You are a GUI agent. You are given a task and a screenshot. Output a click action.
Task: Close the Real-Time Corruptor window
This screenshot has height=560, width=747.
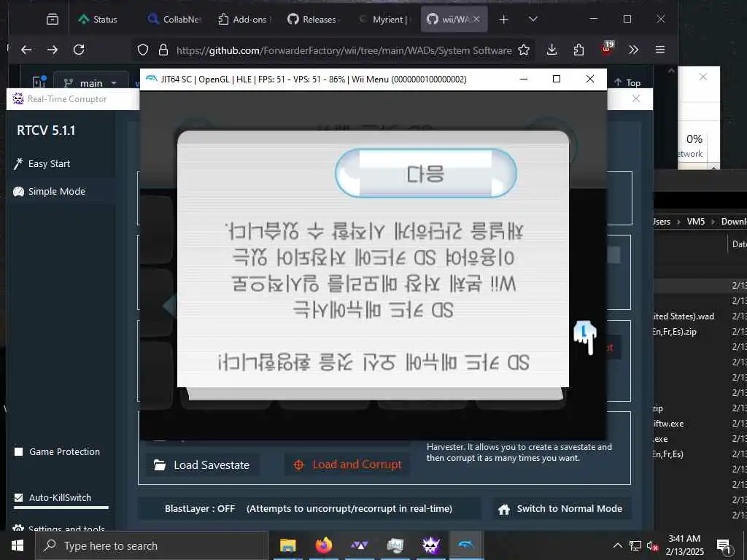tap(636, 98)
